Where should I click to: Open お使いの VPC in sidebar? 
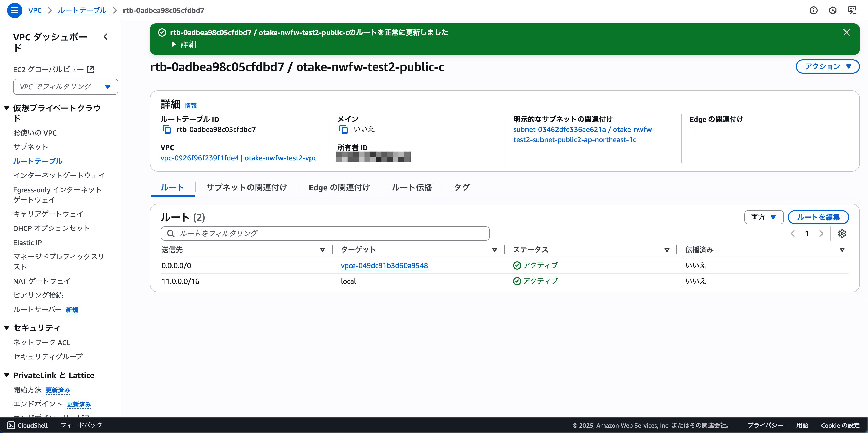click(35, 133)
